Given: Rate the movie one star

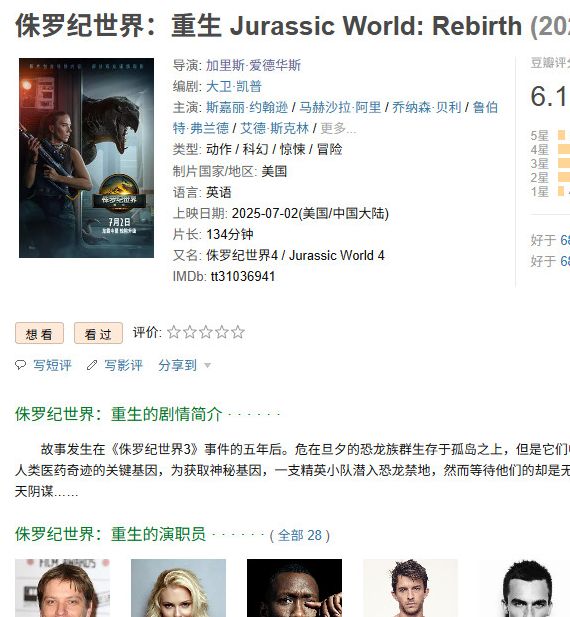Looking at the screenshot, I should point(173,332).
